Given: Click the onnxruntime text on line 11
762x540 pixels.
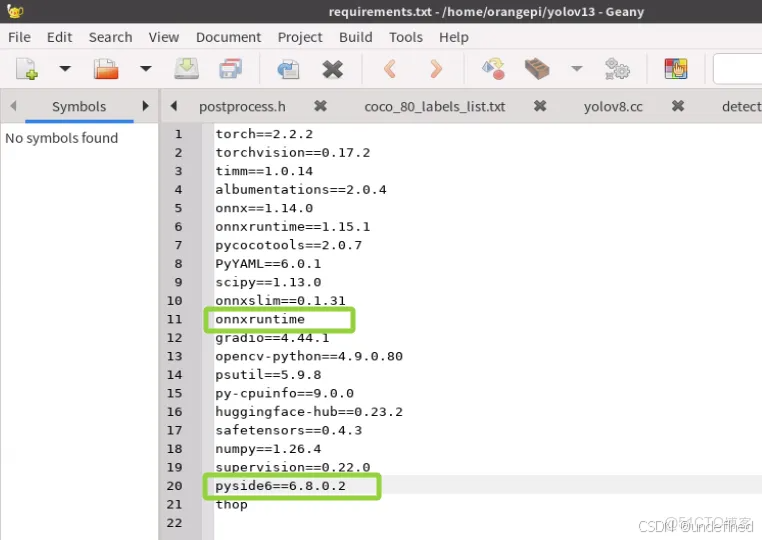Looking at the screenshot, I should (260, 319).
